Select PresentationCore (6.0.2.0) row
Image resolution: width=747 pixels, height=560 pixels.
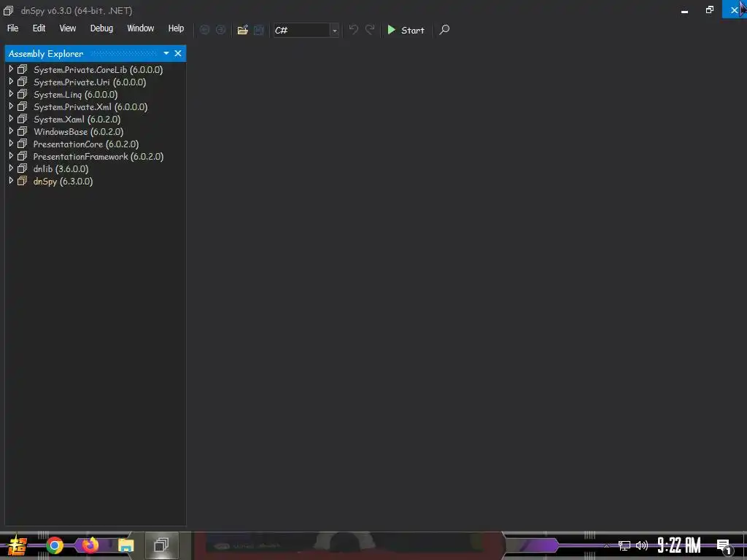coord(86,144)
